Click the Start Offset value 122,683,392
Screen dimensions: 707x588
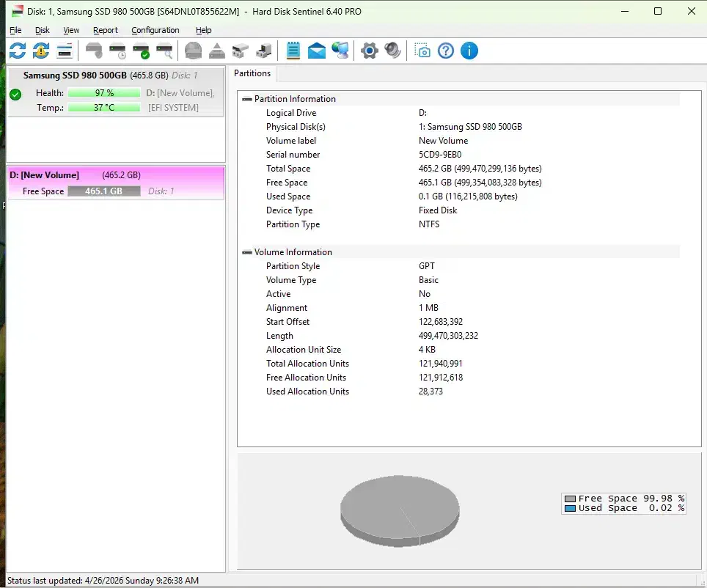441,322
